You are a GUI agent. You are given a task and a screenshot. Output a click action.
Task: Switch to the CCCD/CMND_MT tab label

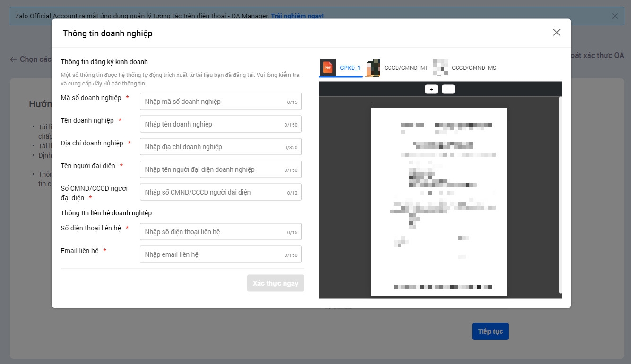[406, 68]
